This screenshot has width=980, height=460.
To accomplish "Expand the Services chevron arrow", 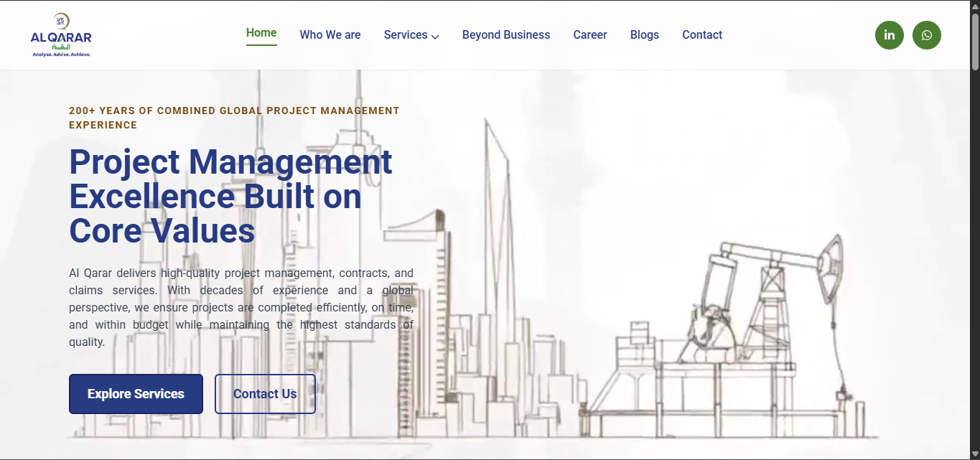I will 435,36.
